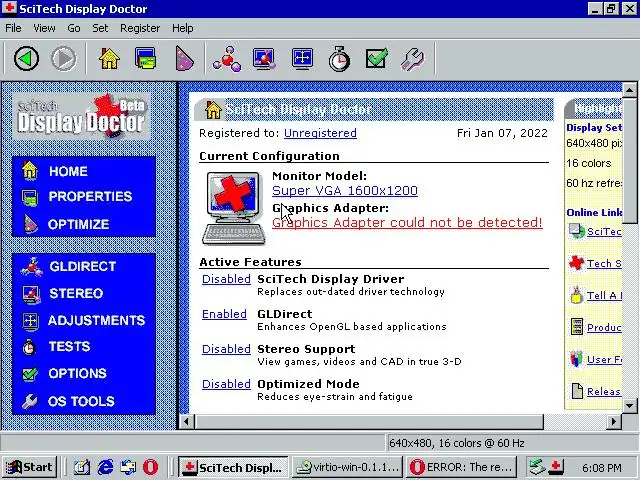Click the red cross icon beside Tech Support

[576, 263]
